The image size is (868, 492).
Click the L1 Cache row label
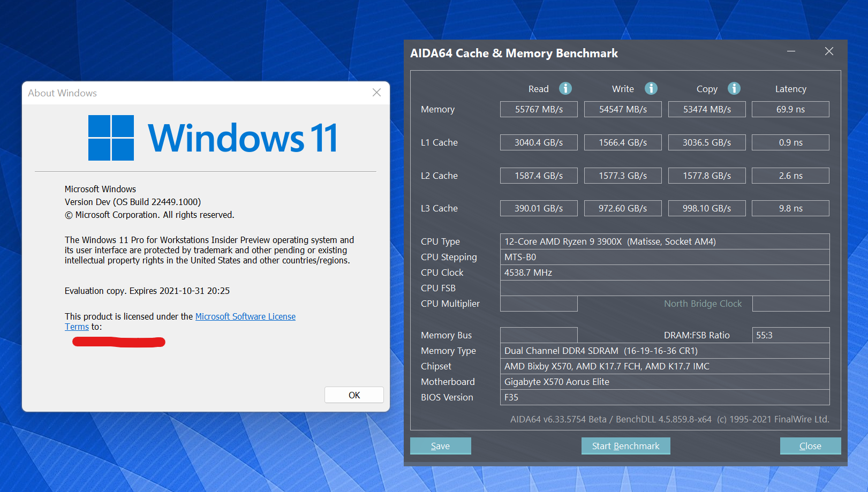439,142
